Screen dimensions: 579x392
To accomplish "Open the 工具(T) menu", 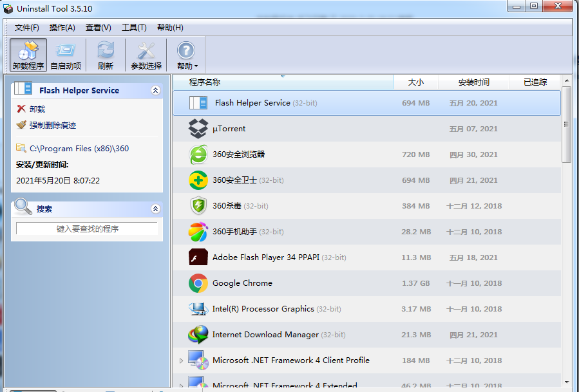I will tap(134, 28).
